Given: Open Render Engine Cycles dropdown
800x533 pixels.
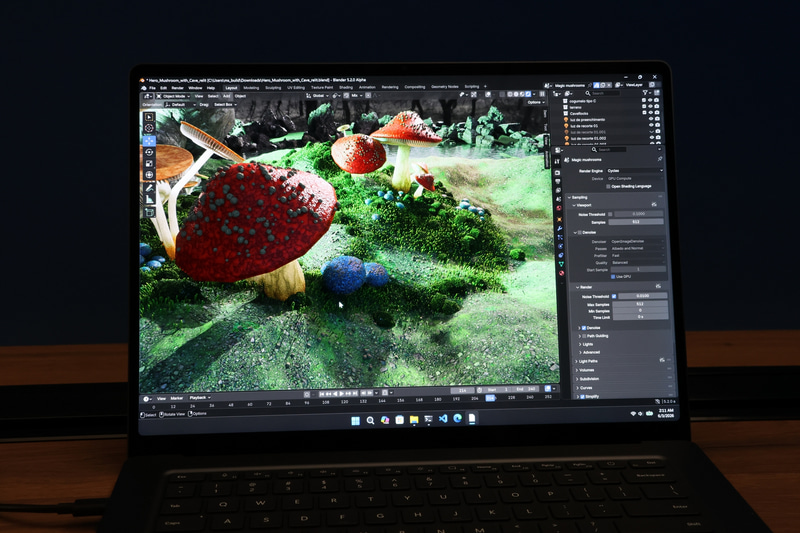Looking at the screenshot, I should (635, 170).
